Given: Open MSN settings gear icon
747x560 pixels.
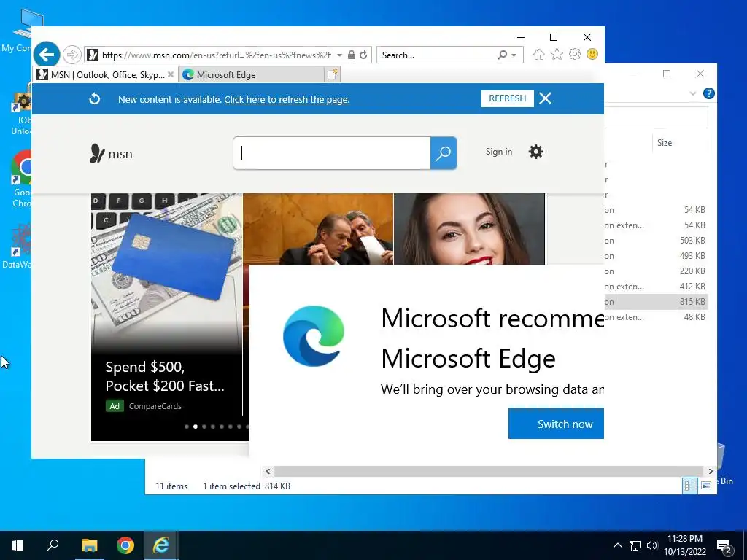Looking at the screenshot, I should (x=536, y=152).
